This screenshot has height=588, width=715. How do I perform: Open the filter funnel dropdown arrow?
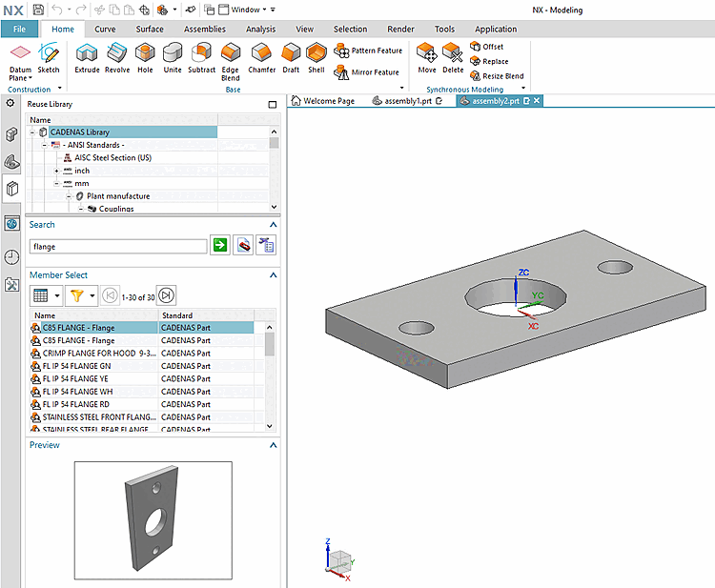pyautogui.click(x=92, y=295)
